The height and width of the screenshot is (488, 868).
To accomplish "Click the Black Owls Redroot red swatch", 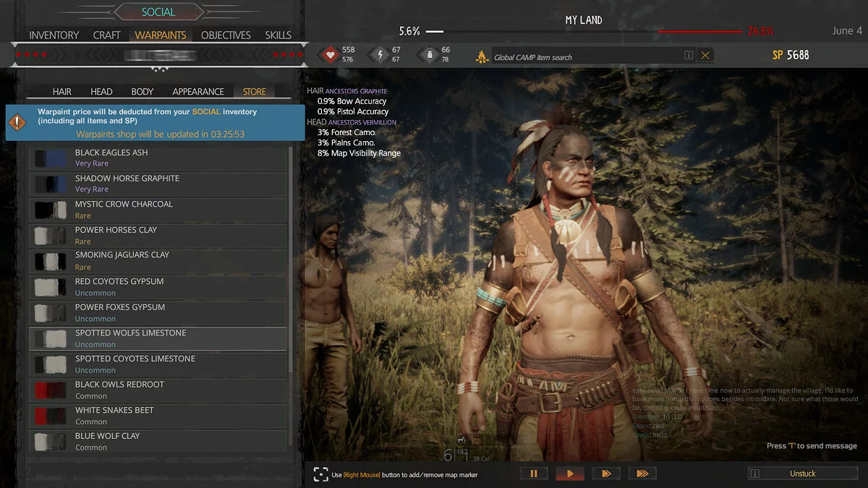I will click(x=51, y=390).
